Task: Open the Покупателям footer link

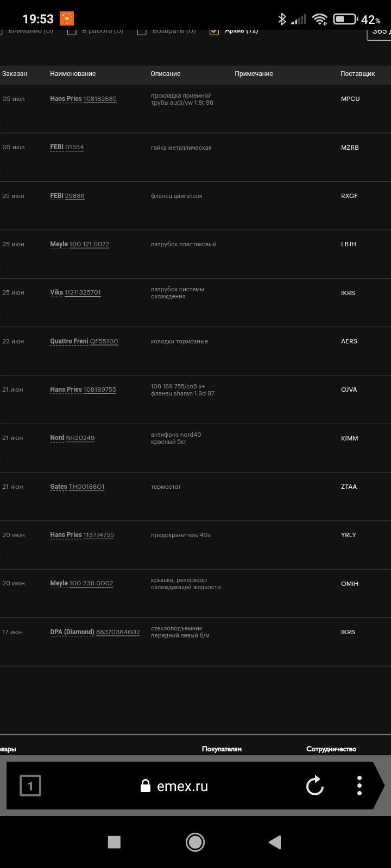Action: pyautogui.click(x=222, y=749)
